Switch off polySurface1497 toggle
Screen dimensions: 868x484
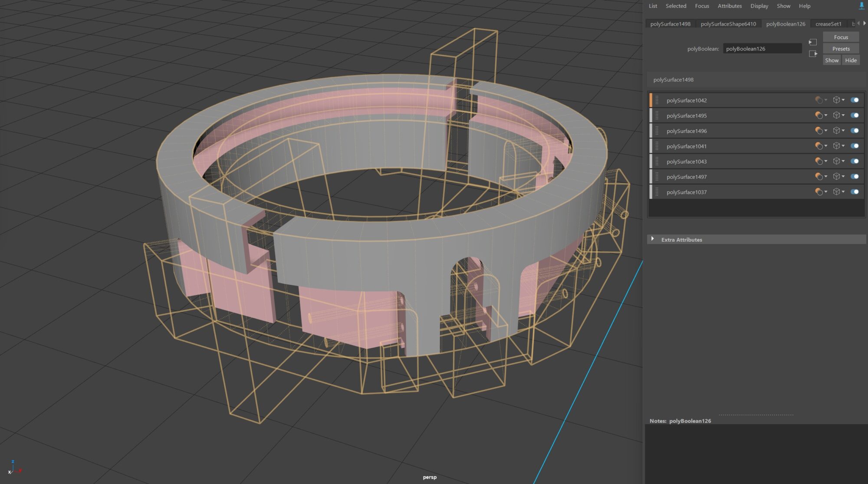[855, 177]
